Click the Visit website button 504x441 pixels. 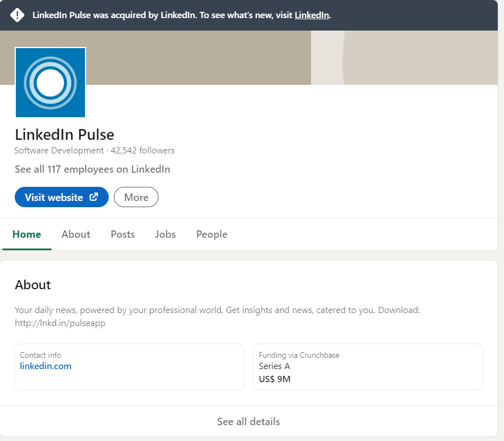62,197
